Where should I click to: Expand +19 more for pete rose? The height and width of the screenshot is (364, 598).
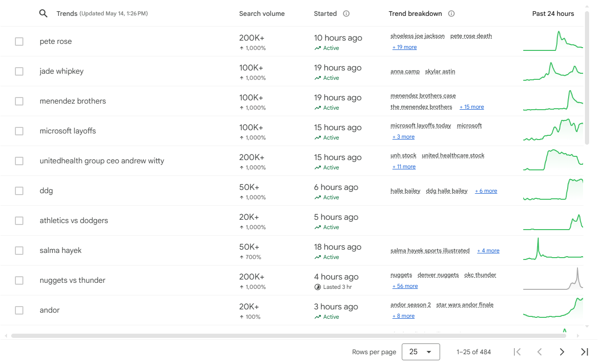pos(405,47)
